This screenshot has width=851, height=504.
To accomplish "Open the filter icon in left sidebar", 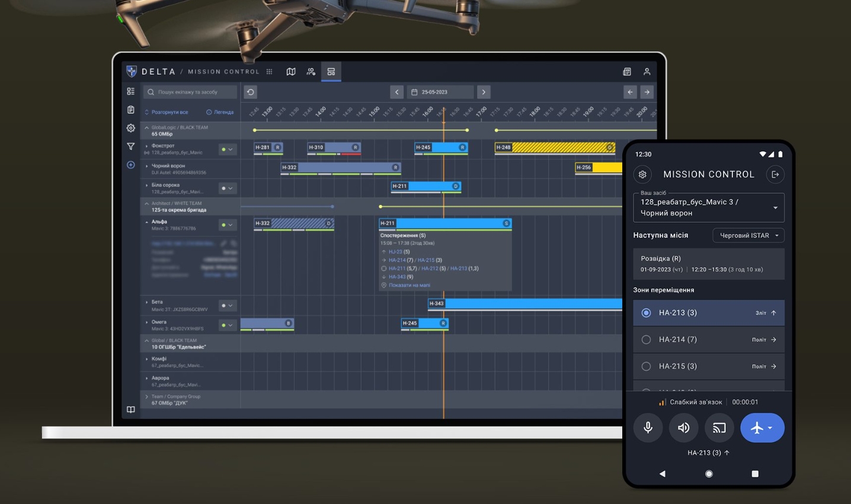I will click(131, 146).
